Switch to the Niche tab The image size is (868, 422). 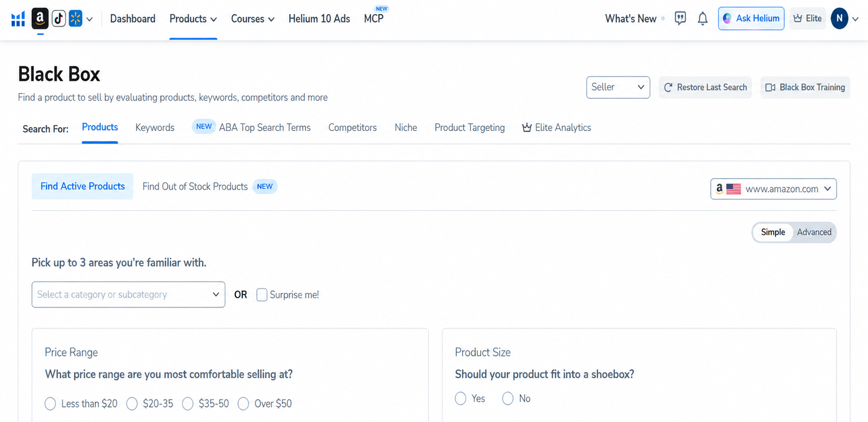tap(406, 128)
